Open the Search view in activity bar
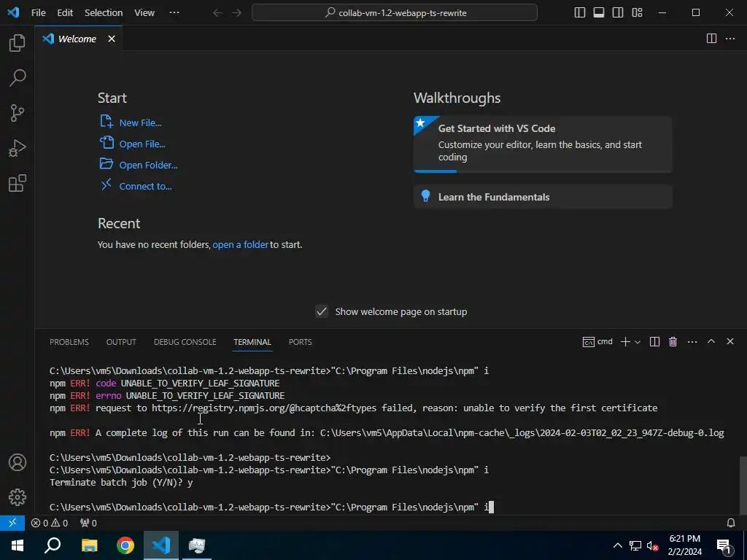Image resolution: width=747 pixels, height=560 pixels. click(x=18, y=77)
